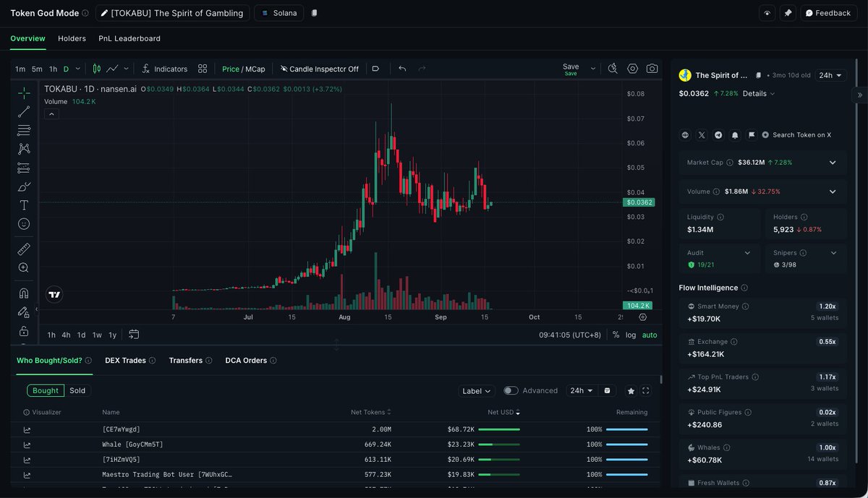Open the forecasting and measurement tools
This screenshot has height=498, width=868.
click(24, 168)
